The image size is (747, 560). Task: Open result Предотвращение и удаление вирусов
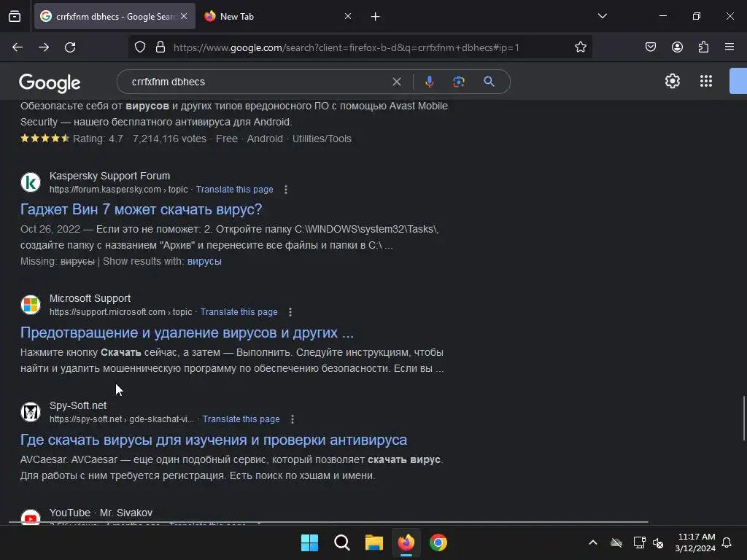pos(187,332)
